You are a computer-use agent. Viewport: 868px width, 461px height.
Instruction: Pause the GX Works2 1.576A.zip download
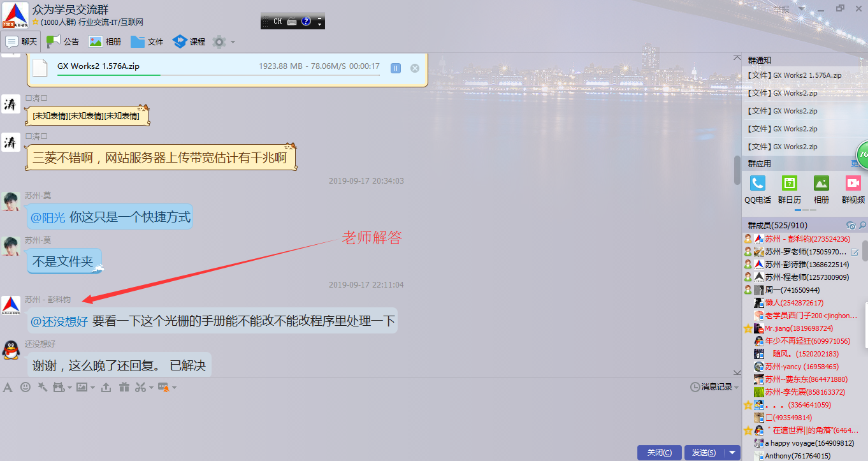pos(396,68)
